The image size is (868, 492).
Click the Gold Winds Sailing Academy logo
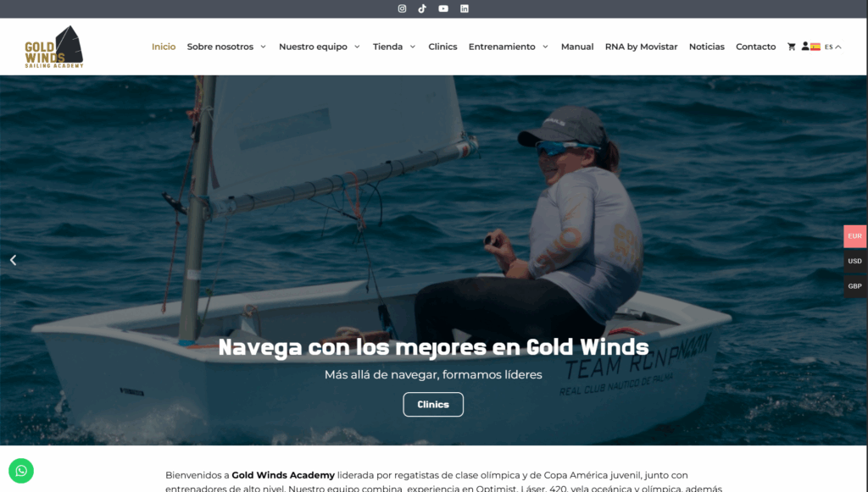(54, 47)
